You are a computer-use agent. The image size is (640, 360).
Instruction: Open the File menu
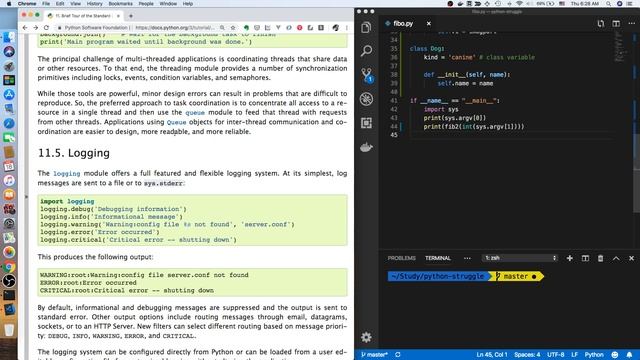pos(46,4)
